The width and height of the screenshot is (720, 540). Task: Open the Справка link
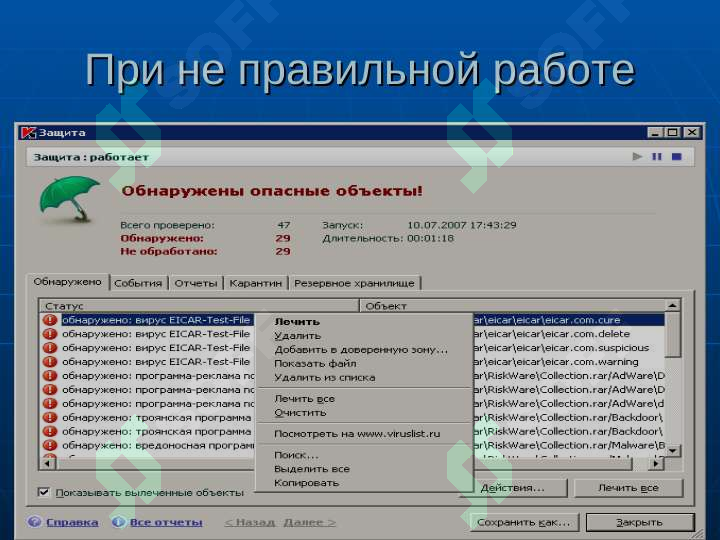click(72, 523)
